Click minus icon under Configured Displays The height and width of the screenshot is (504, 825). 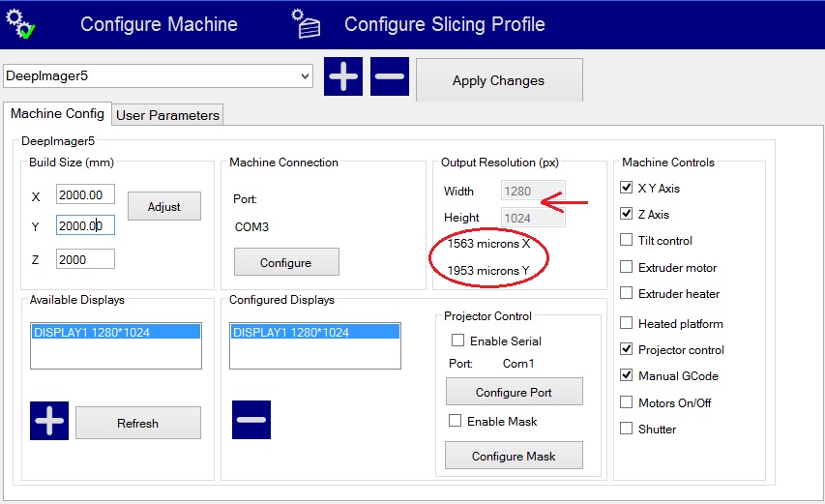pos(250,420)
